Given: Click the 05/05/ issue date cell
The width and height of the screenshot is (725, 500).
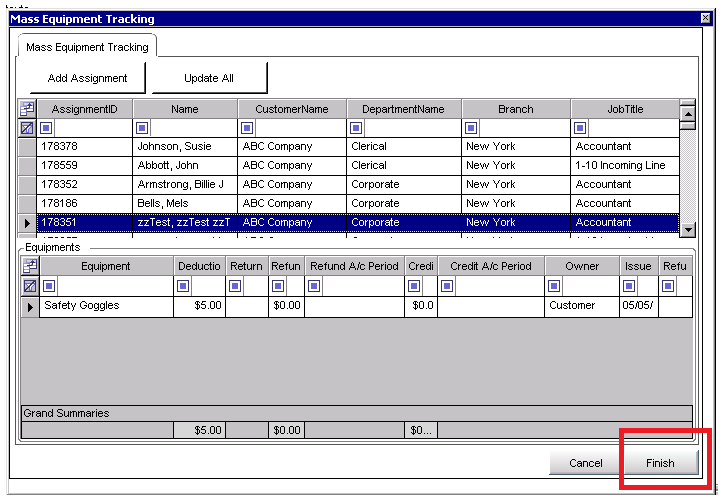Looking at the screenshot, I should click(x=639, y=306).
